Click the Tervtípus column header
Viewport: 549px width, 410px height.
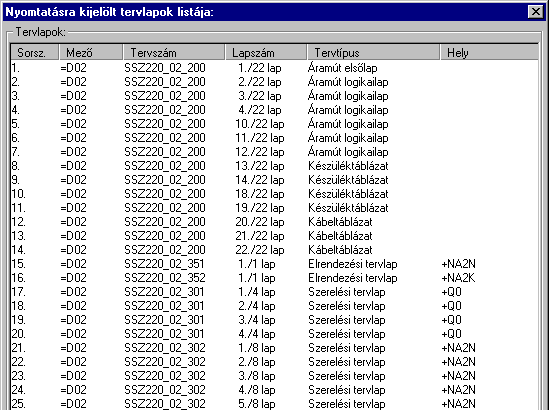tap(373, 53)
